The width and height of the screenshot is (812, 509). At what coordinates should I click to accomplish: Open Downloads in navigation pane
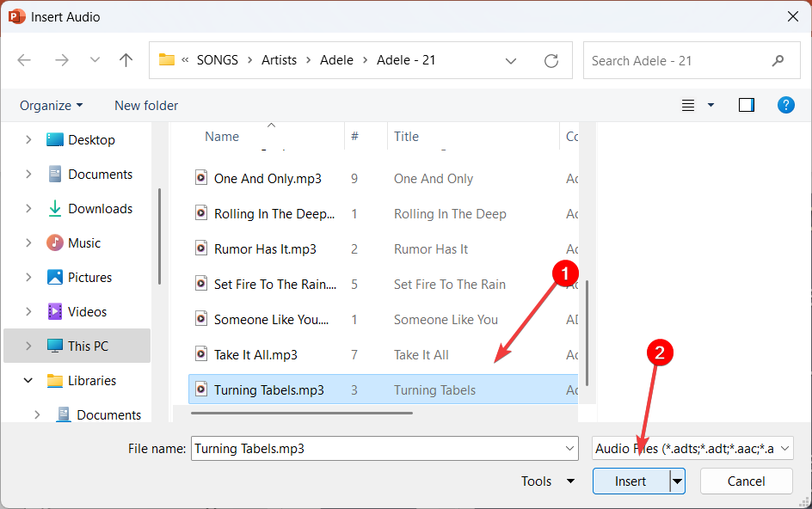[x=90, y=209]
